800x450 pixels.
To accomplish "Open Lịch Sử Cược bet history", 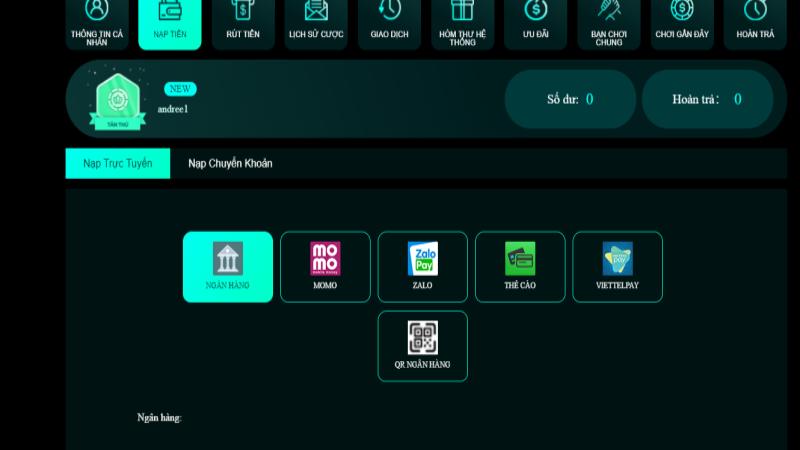I will point(316,24).
